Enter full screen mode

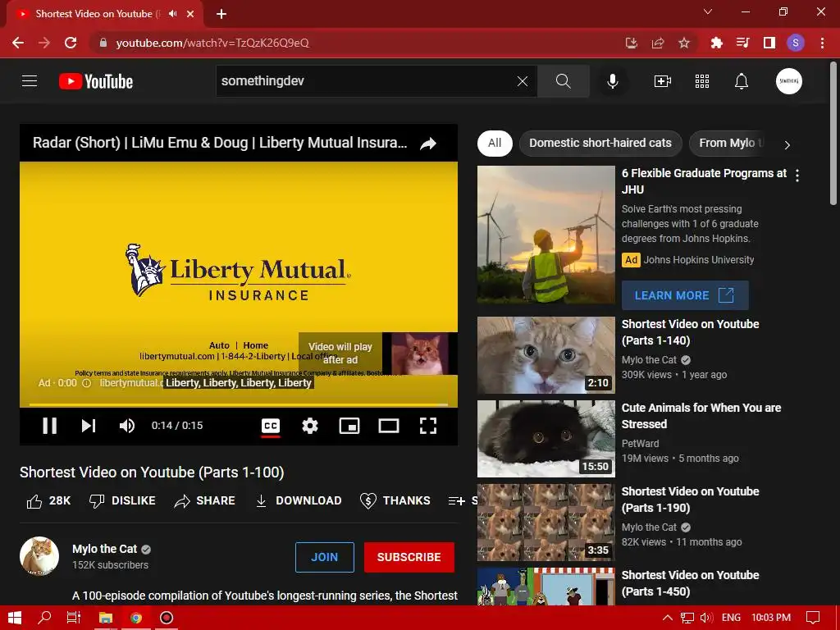pos(428,426)
